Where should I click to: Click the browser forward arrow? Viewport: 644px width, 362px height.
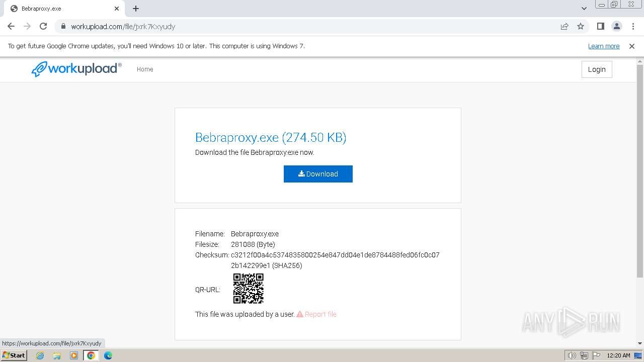pos(27,26)
